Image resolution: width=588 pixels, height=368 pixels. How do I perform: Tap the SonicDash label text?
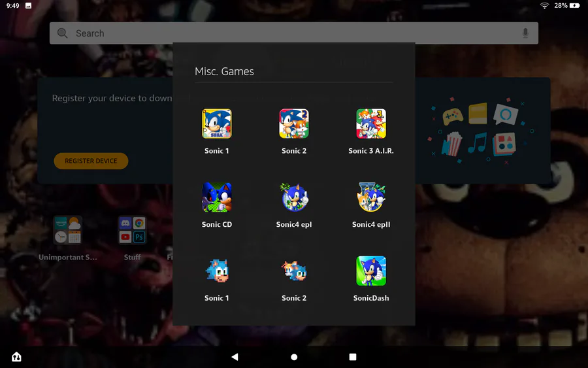tap(371, 298)
